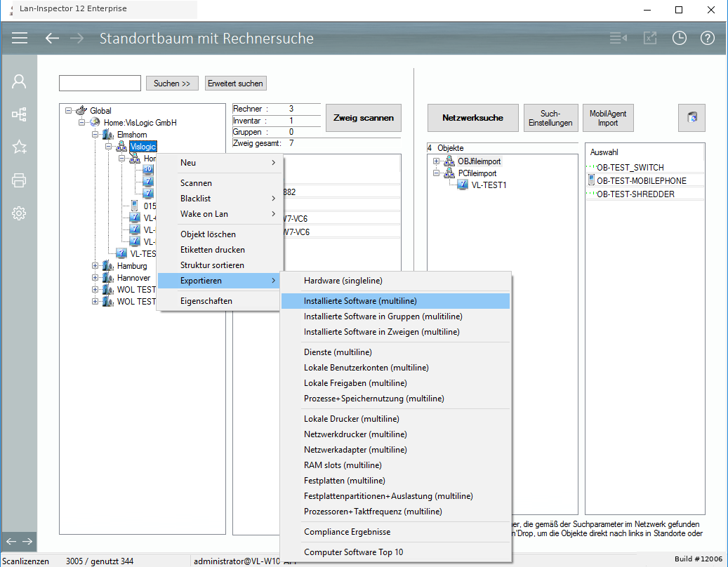Click into the computer search field
Image resolution: width=728 pixels, height=567 pixels.
click(100, 84)
